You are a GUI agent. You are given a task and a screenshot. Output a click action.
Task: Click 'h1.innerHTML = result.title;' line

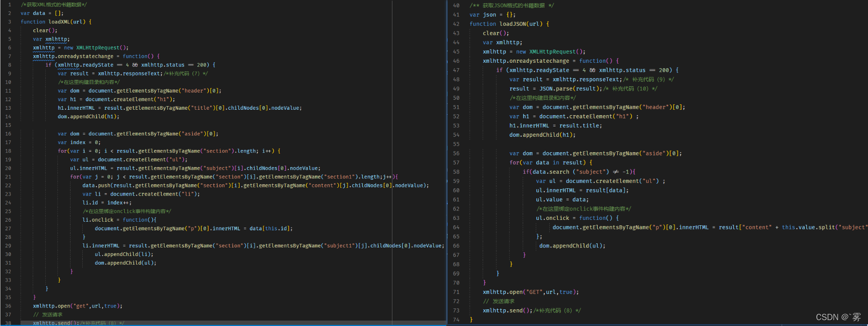click(556, 126)
